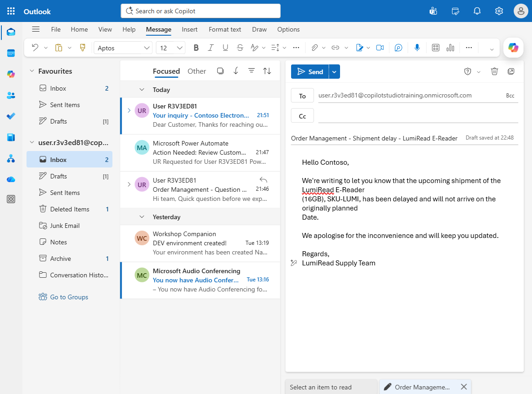The height and width of the screenshot is (394, 532).
Task: Collapse the Today message group
Action: click(142, 90)
